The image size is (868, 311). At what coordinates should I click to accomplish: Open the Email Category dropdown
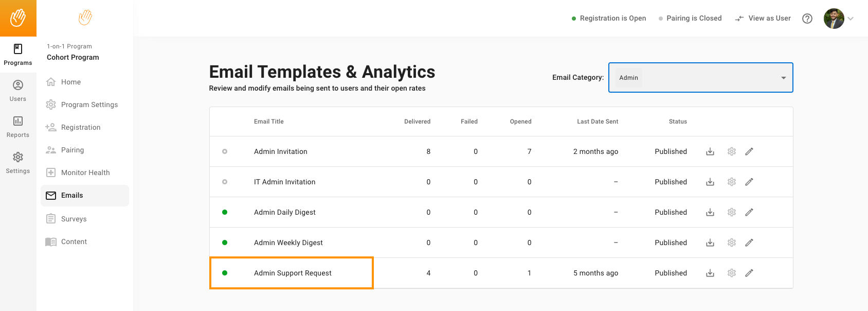coord(700,78)
